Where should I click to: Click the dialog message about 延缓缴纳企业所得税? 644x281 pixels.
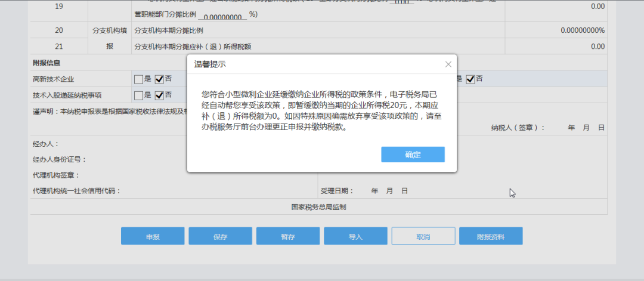click(x=322, y=110)
